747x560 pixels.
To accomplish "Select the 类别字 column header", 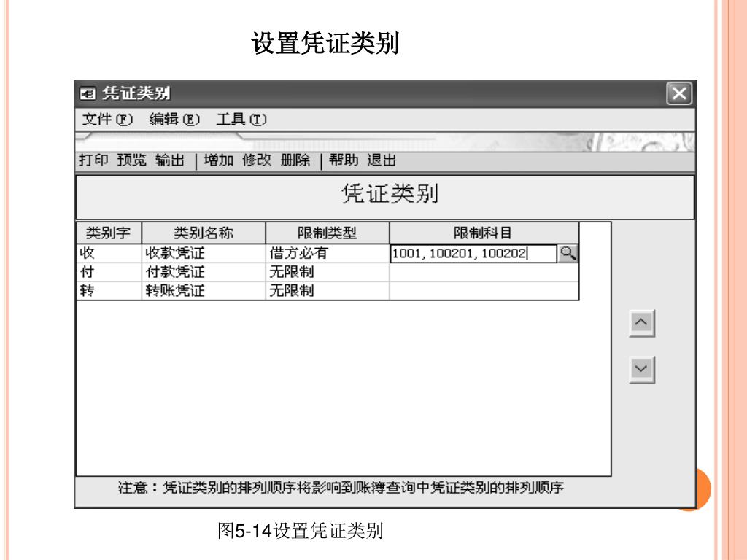I will point(109,233).
